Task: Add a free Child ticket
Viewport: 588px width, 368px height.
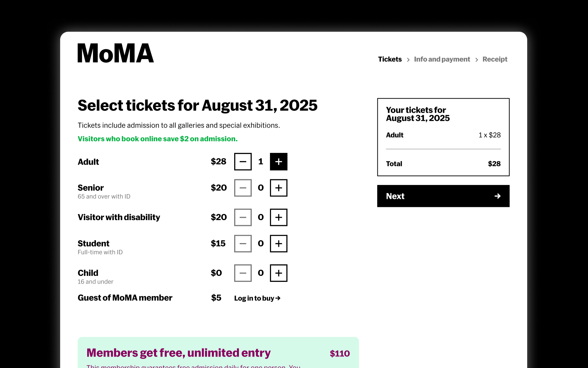Action: tap(278, 273)
